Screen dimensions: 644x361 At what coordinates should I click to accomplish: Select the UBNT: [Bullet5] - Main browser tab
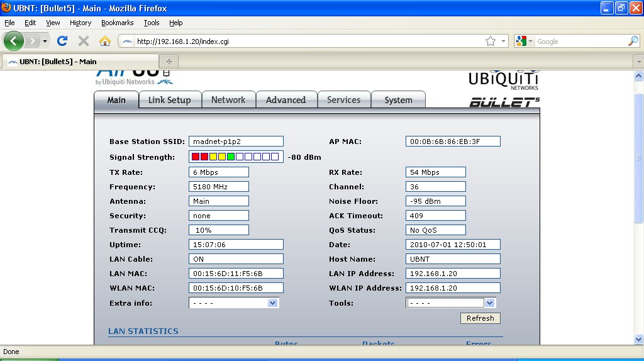[x=80, y=62]
